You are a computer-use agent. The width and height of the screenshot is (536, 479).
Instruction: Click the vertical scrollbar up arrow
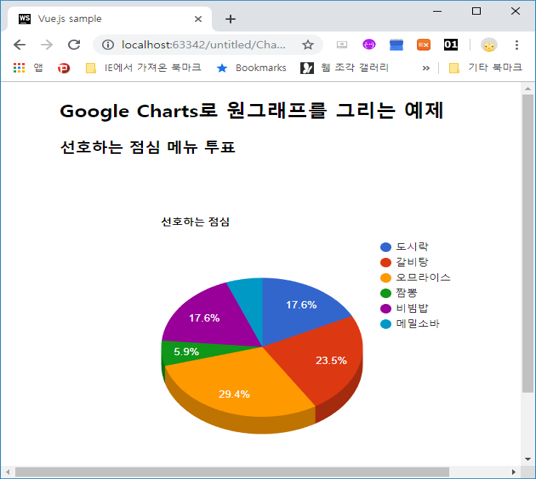528,89
